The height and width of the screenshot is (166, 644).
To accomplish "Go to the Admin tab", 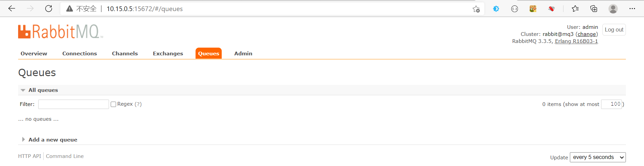I will click(243, 54).
